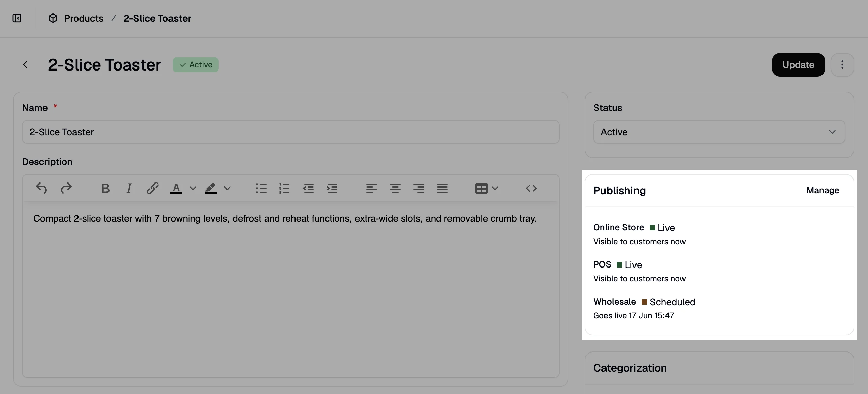Click the 2-Slice Toaster breadcrumb
Viewport: 868px width, 394px height.
coord(157,18)
